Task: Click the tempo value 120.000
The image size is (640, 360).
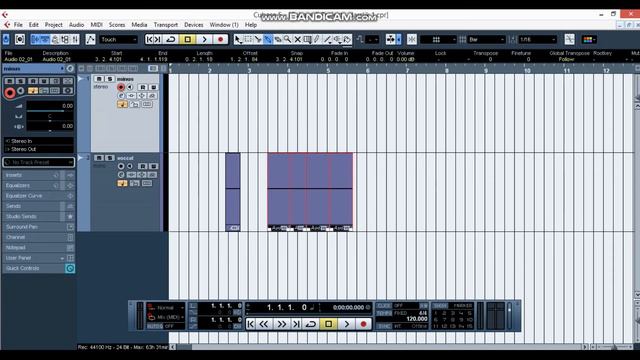Action: click(x=417, y=319)
